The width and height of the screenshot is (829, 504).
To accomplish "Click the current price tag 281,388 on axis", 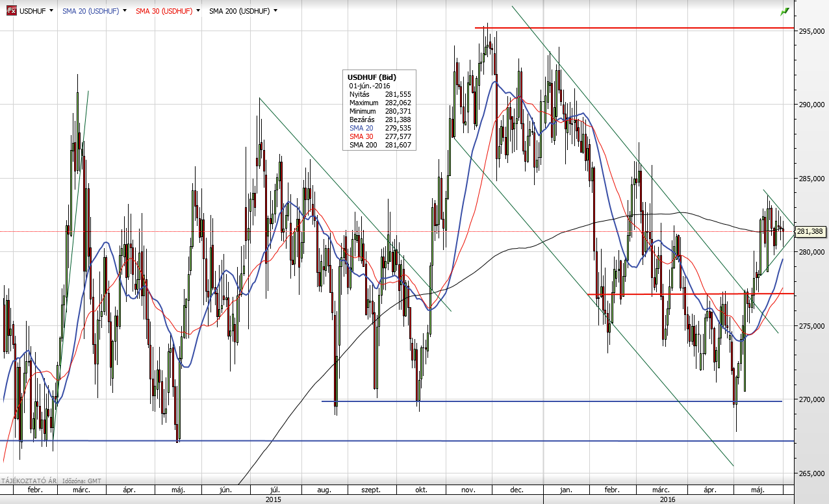I will (812, 231).
